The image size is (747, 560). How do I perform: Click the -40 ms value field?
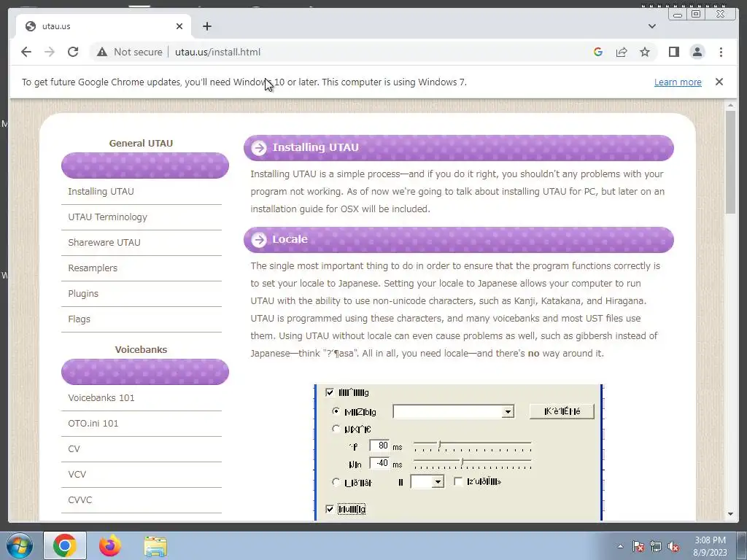[x=379, y=463]
